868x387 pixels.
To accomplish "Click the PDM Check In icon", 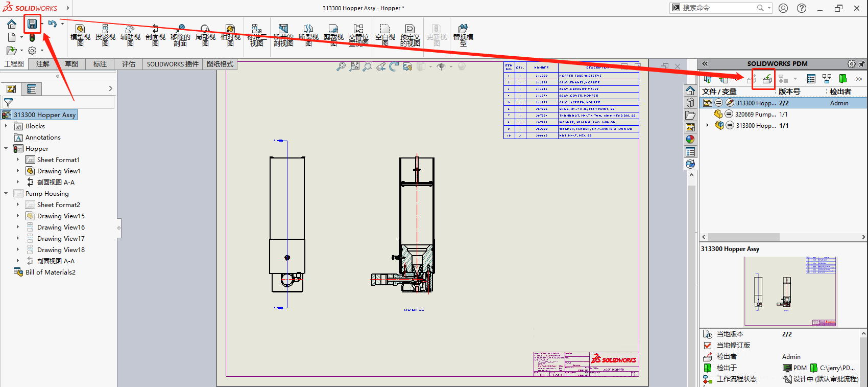I will (x=766, y=79).
